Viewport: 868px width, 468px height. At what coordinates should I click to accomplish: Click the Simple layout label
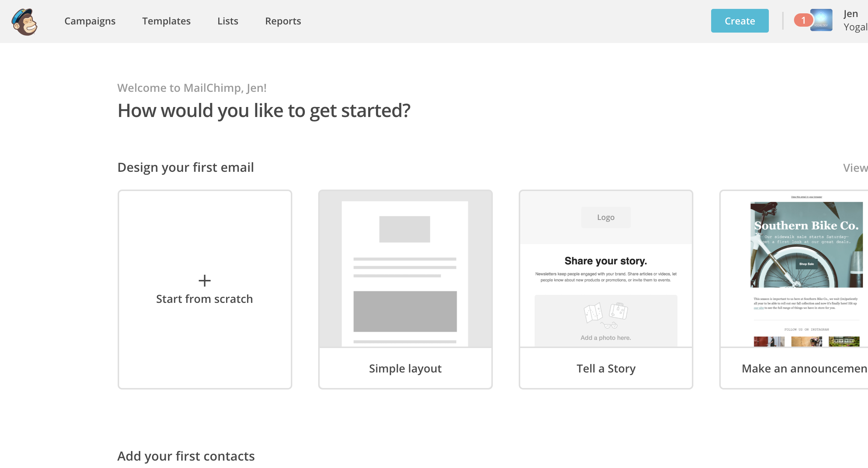click(406, 368)
